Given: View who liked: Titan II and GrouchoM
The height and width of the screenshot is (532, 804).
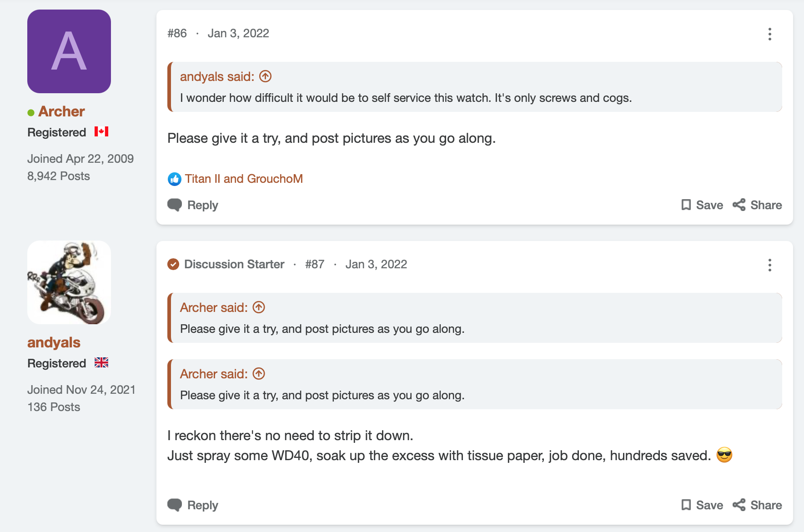Looking at the screenshot, I should click(244, 179).
